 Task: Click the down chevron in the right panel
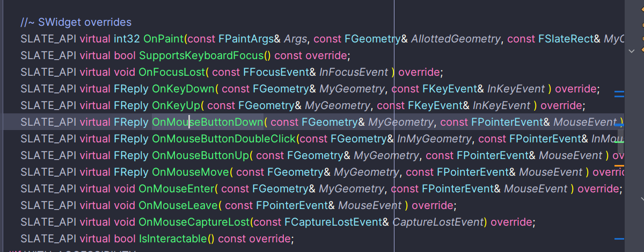631,51
